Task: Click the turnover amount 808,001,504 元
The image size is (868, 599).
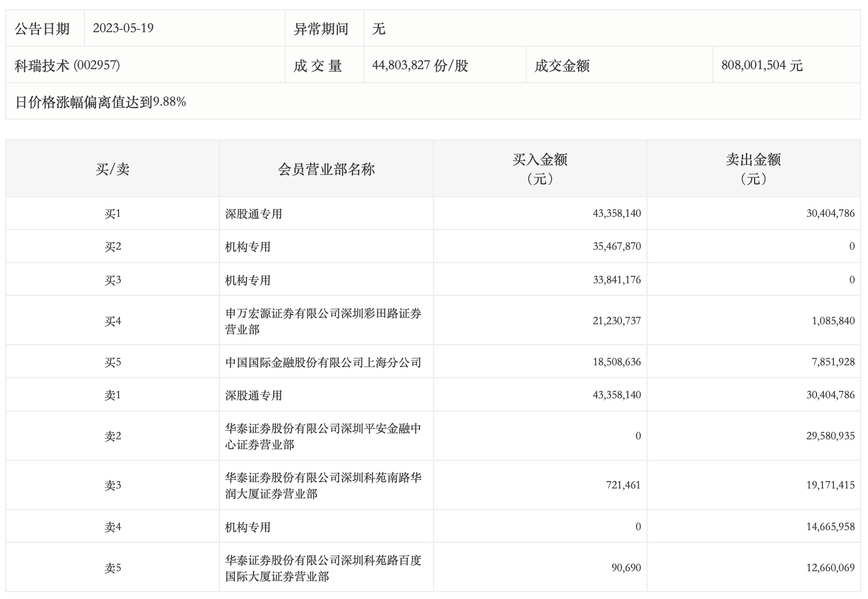Action: click(x=762, y=65)
